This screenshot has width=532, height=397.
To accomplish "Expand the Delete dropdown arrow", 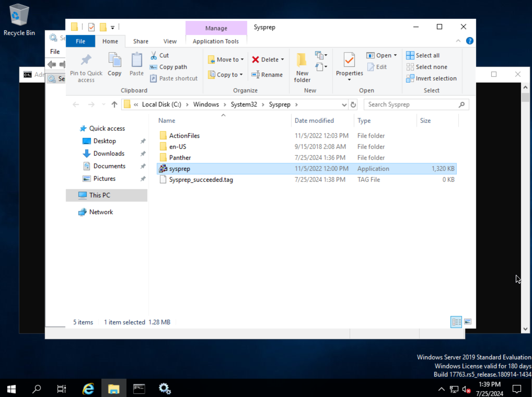I will click(x=282, y=60).
